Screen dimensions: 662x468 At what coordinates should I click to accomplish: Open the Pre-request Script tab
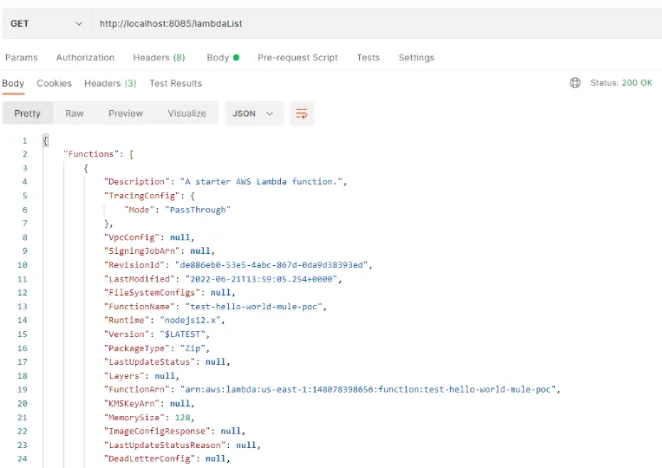click(x=298, y=57)
